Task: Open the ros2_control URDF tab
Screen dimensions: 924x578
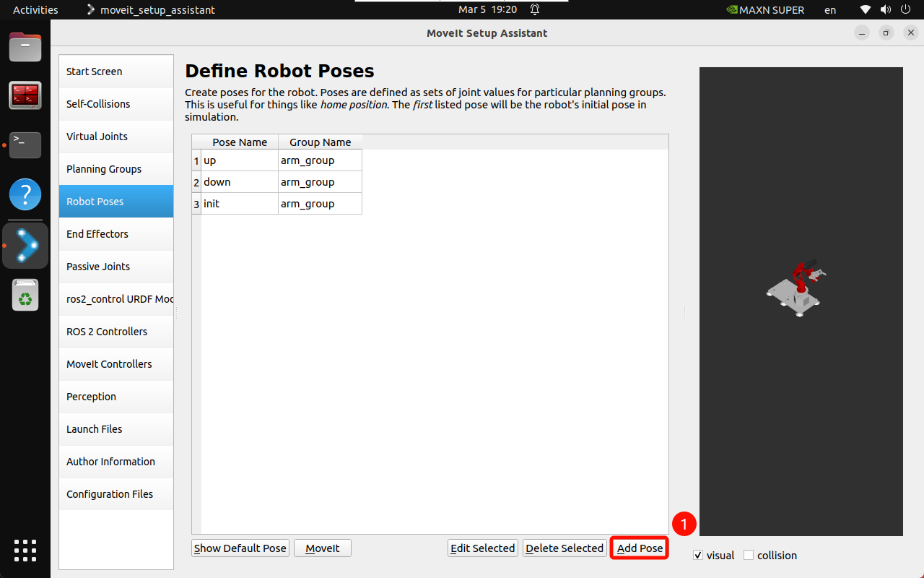Action: pos(116,299)
